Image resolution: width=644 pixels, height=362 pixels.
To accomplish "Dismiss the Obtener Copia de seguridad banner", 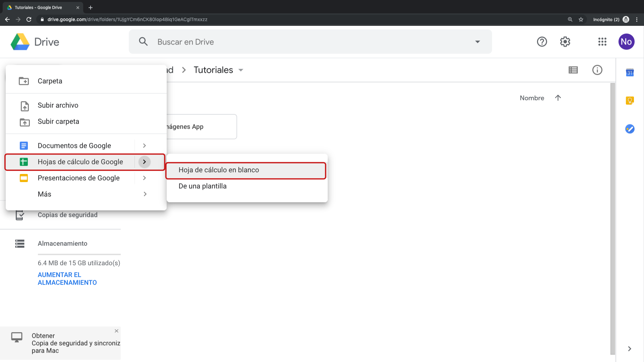I will pyautogui.click(x=116, y=331).
